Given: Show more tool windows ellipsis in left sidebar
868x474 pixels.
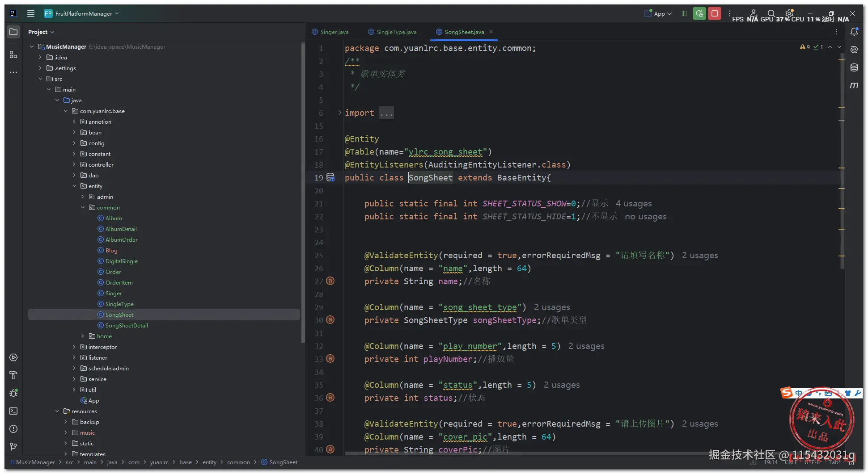Looking at the screenshot, I should [13, 72].
